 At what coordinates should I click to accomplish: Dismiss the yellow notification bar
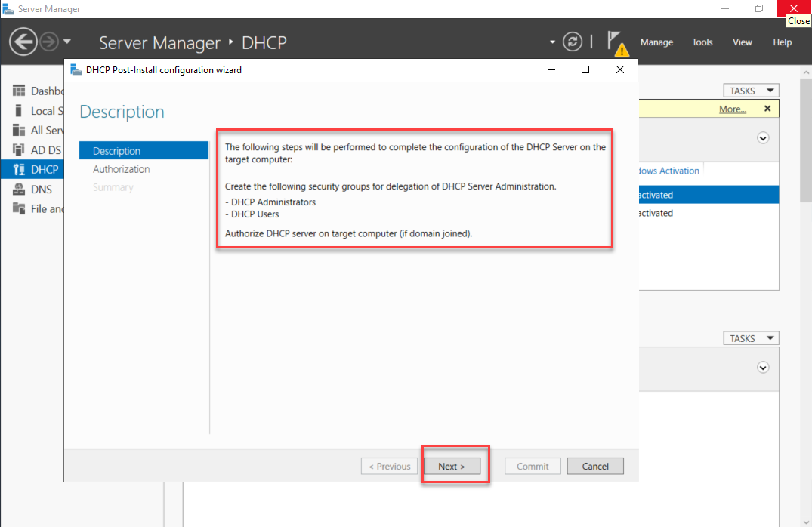[767, 108]
